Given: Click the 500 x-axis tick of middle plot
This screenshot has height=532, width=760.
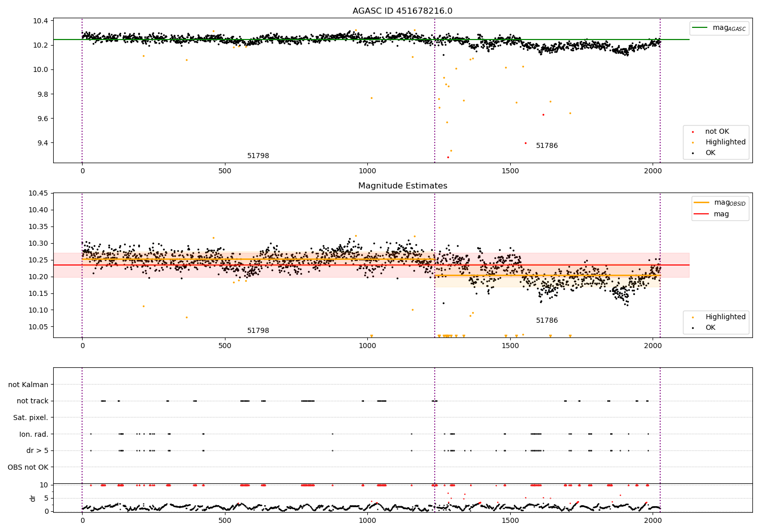Looking at the screenshot, I should 225,346.
